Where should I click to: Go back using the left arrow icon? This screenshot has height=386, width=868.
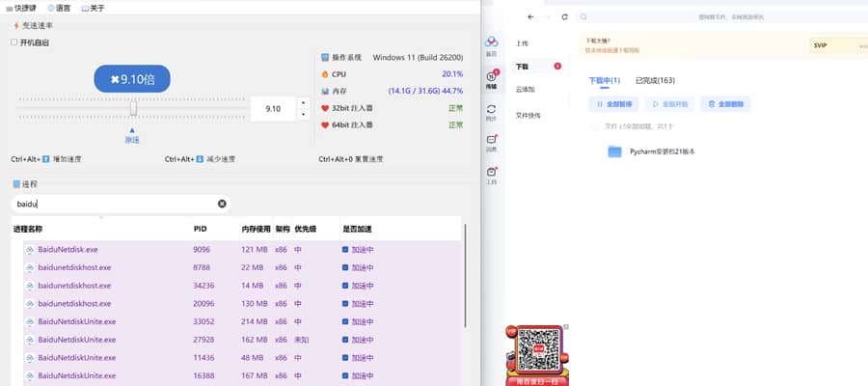530,16
